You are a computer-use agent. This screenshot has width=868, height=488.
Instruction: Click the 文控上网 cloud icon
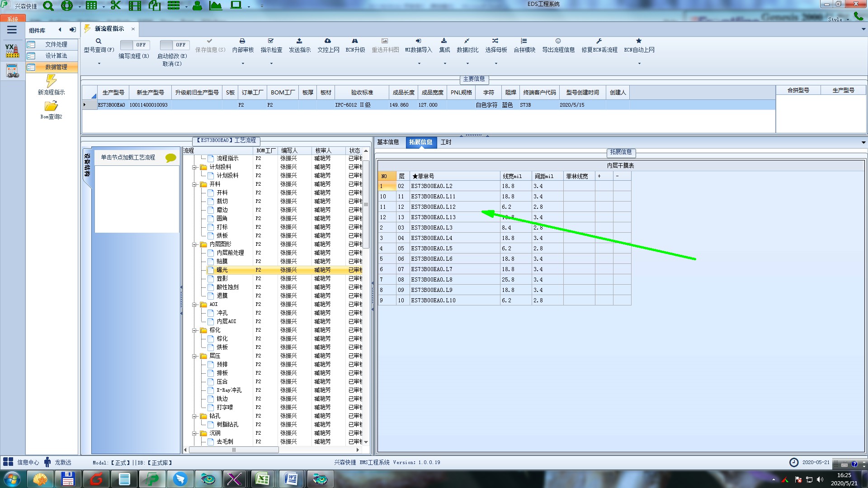(328, 41)
